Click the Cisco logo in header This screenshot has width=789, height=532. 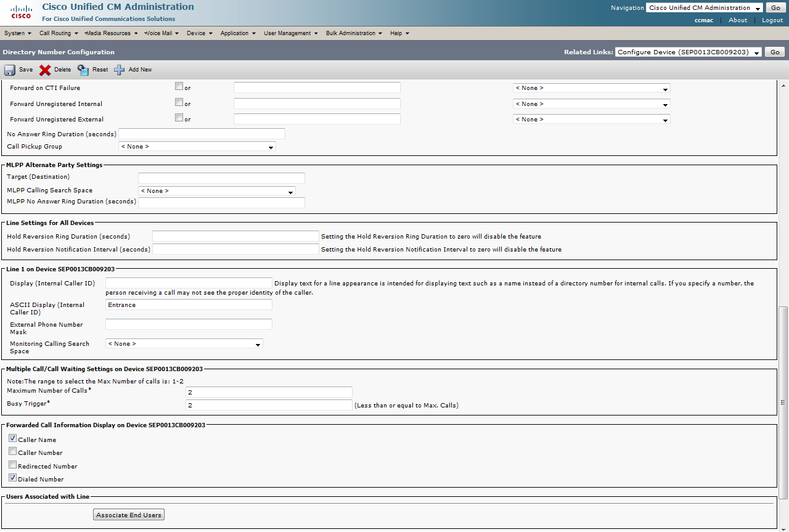[x=21, y=12]
